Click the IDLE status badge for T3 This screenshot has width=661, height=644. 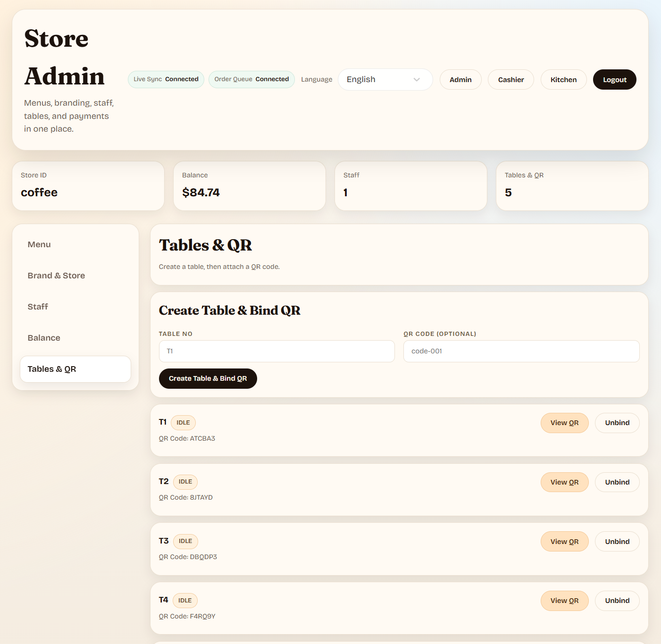(185, 541)
